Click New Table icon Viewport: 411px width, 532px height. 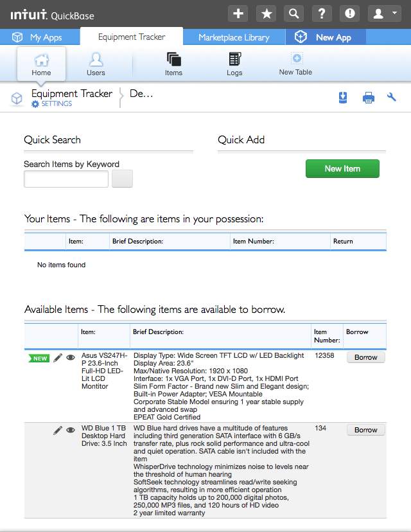(295, 64)
